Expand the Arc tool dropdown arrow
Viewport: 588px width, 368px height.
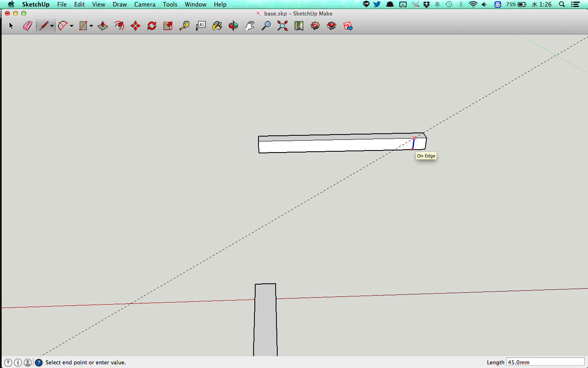coord(71,26)
